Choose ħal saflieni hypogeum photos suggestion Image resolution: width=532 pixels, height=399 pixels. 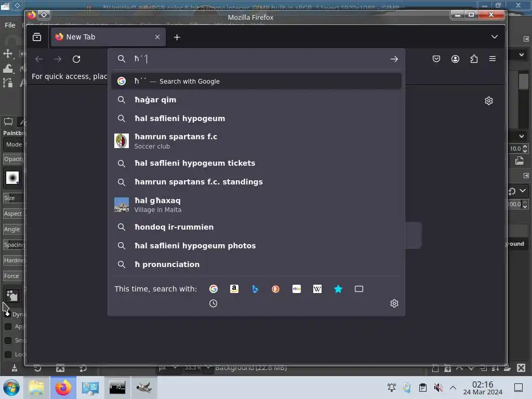[x=256, y=246]
